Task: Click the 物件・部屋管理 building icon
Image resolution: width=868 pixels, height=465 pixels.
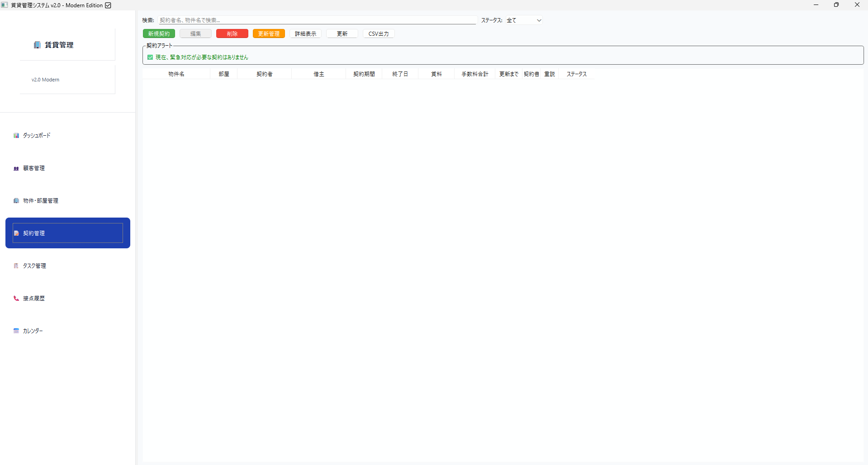Action: (16, 201)
